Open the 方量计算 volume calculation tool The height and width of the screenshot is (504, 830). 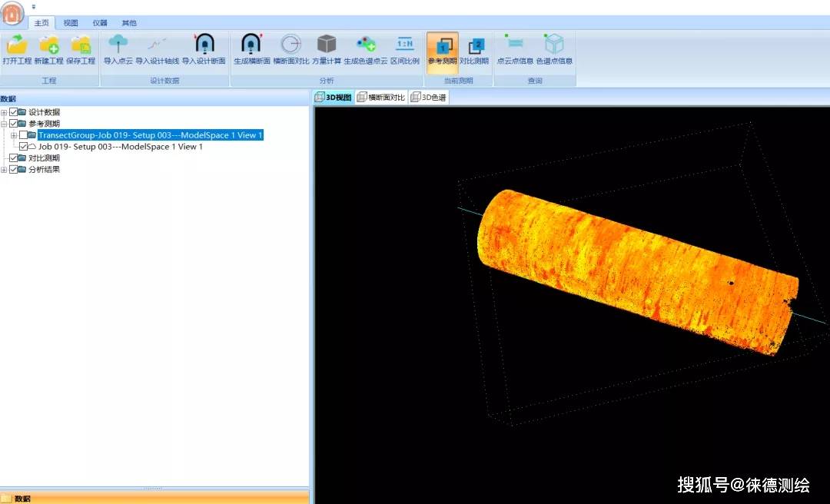(327, 45)
